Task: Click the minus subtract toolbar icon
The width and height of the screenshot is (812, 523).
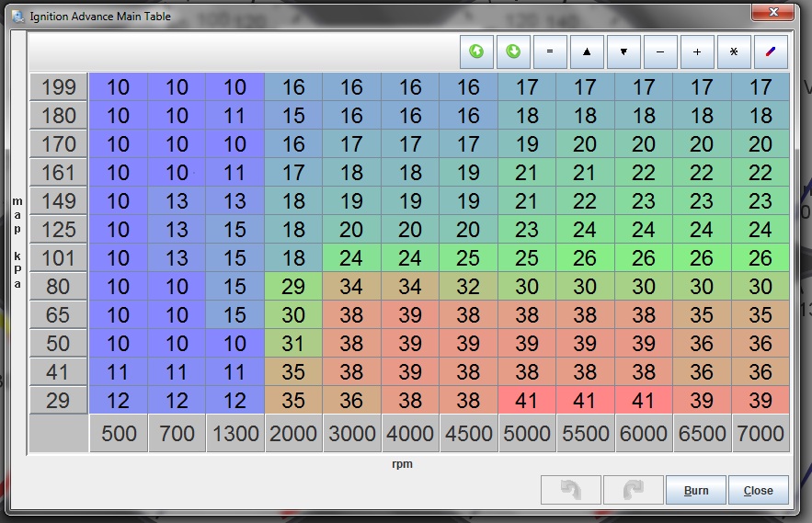Action: pos(660,51)
